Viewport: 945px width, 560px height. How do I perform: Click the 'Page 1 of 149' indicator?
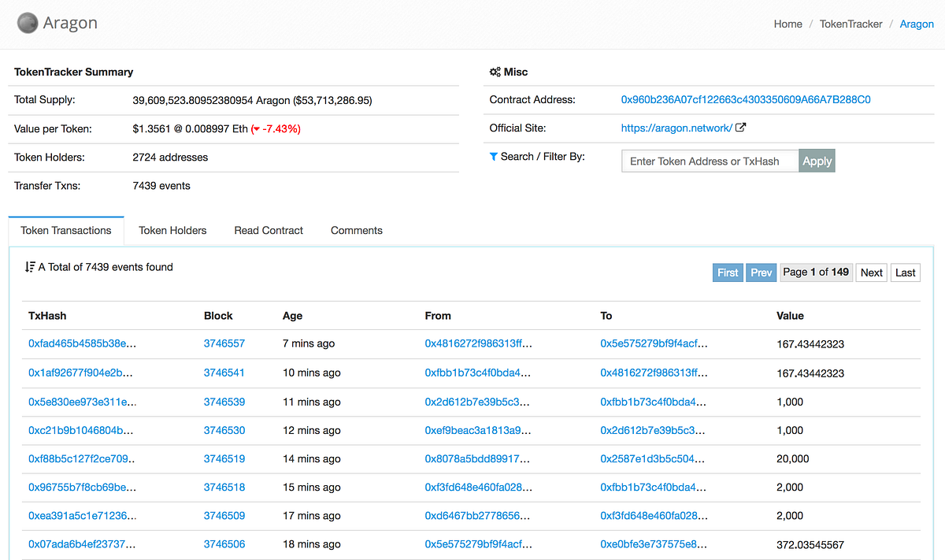pyautogui.click(x=816, y=273)
